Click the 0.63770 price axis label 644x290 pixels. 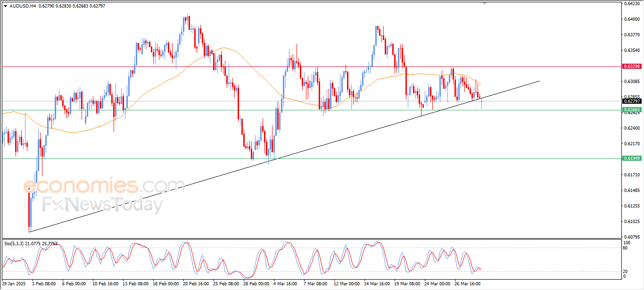tap(632, 34)
